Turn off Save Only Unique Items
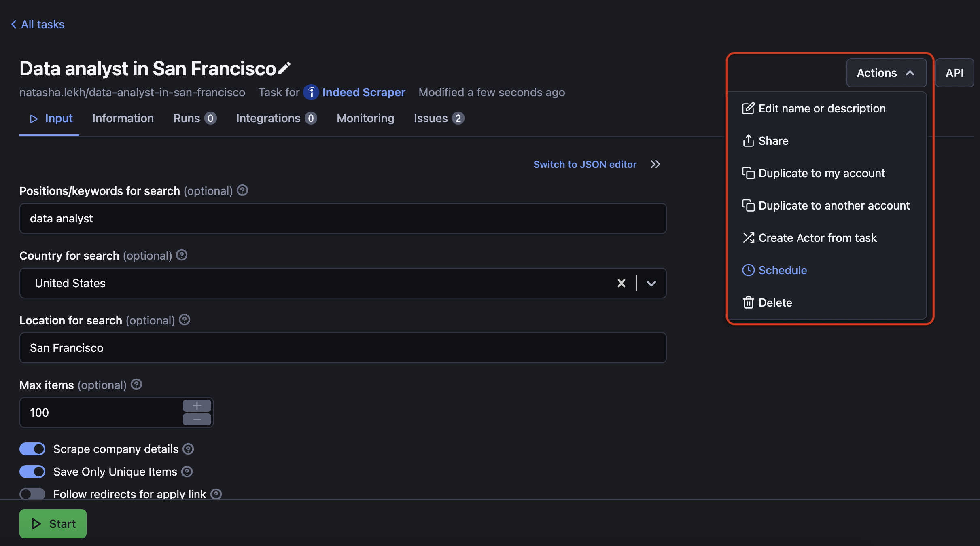Image resolution: width=980 pixels, height=546 pixels. coord(32,472)
